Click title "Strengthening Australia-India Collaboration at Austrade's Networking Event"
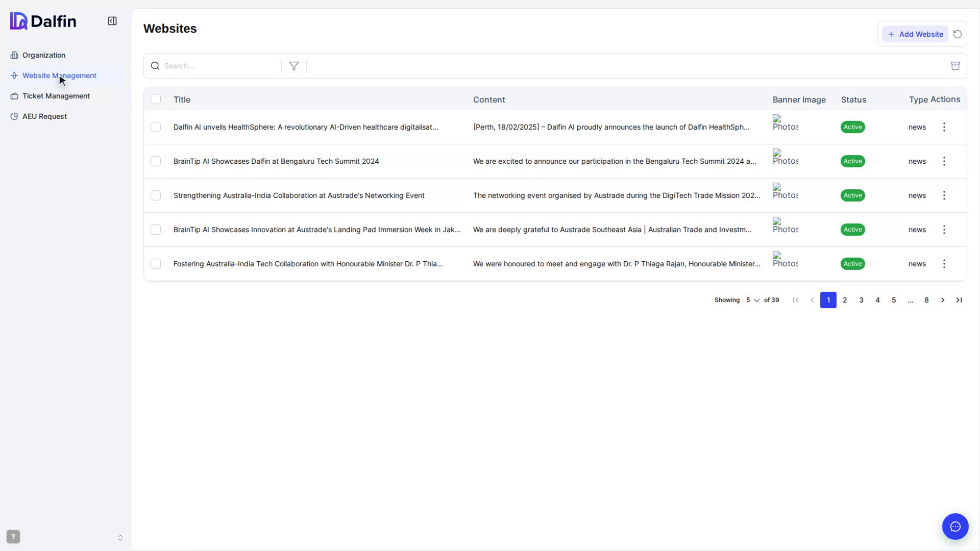 (x=299, y=195)
